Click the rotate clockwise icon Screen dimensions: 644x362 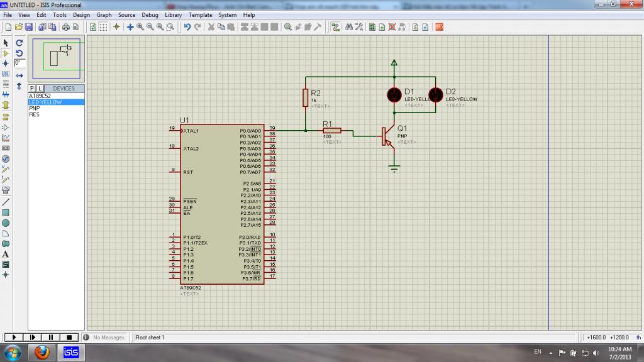click(19, 43)
